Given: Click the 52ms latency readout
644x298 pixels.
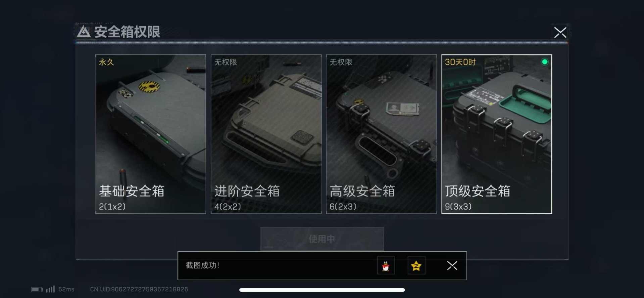Looking at the screenshot, I should click(x=66, y=289).
